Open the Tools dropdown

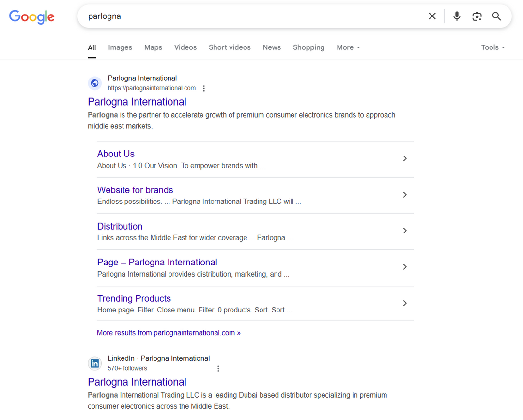[493, 47]
